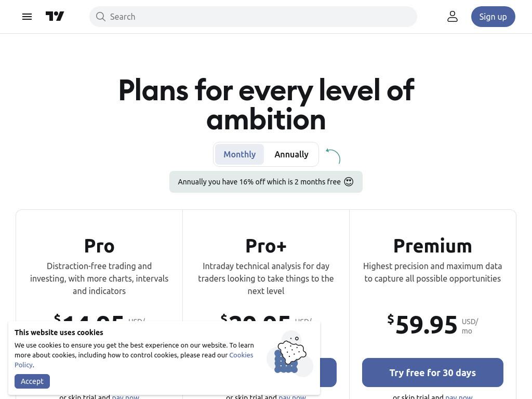Click the search magnifier icon
Image resolution: width=532 pixels, height=399 pixels.
[x=100, y=17]
